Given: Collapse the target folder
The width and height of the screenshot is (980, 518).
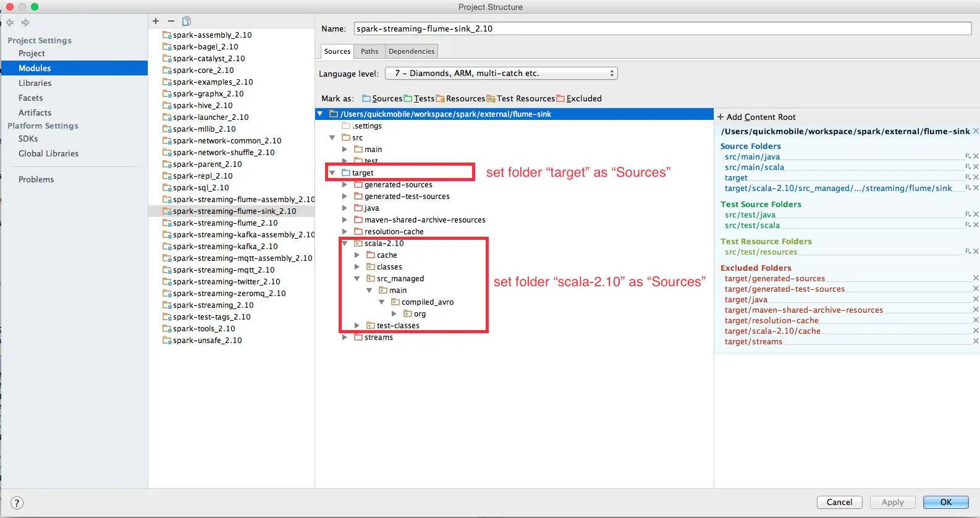Looking at the screenshot, I should (332, 173).
